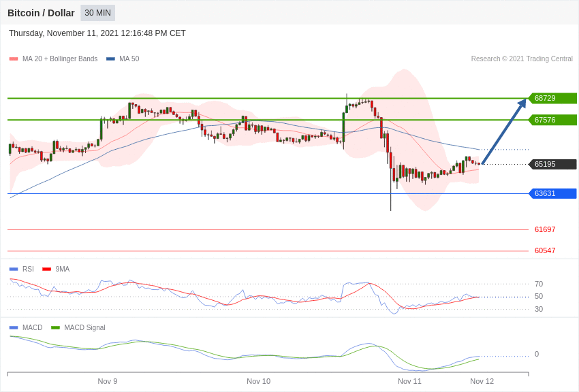The height and width of the screenshot is (392, 579).
Task: Click the Bitcoin / Dollar title
Action: coord(41,13)
